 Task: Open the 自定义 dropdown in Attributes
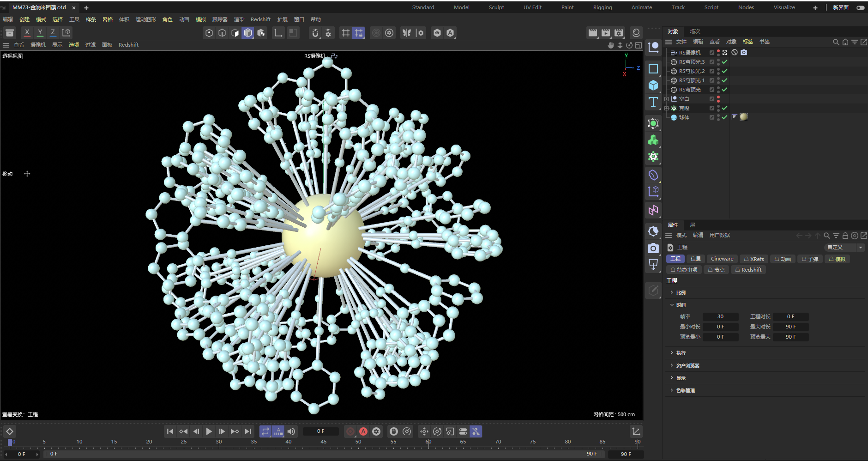[x=844, y=248]
